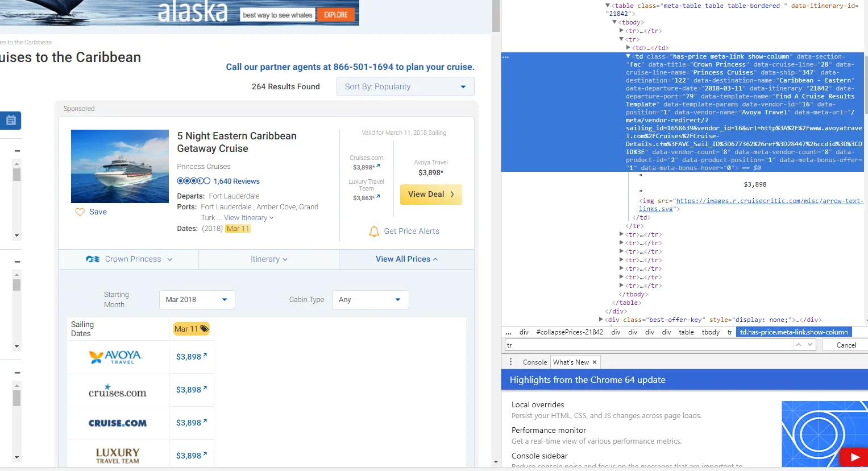This screenshot has width=868, height=471.
Task: Collapse the tbody node arrow in DevTools
Action: tap(614, 23)
